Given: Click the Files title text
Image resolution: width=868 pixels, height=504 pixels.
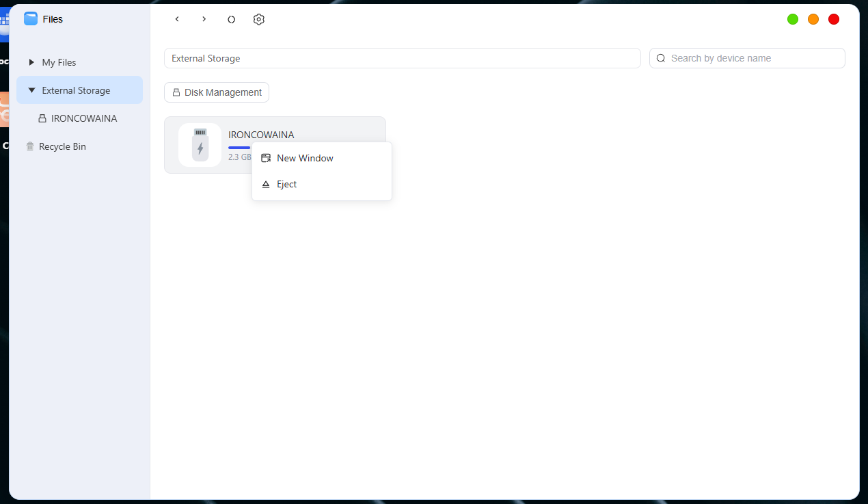Looking at the screenshot, I should (x=53, y=19).
